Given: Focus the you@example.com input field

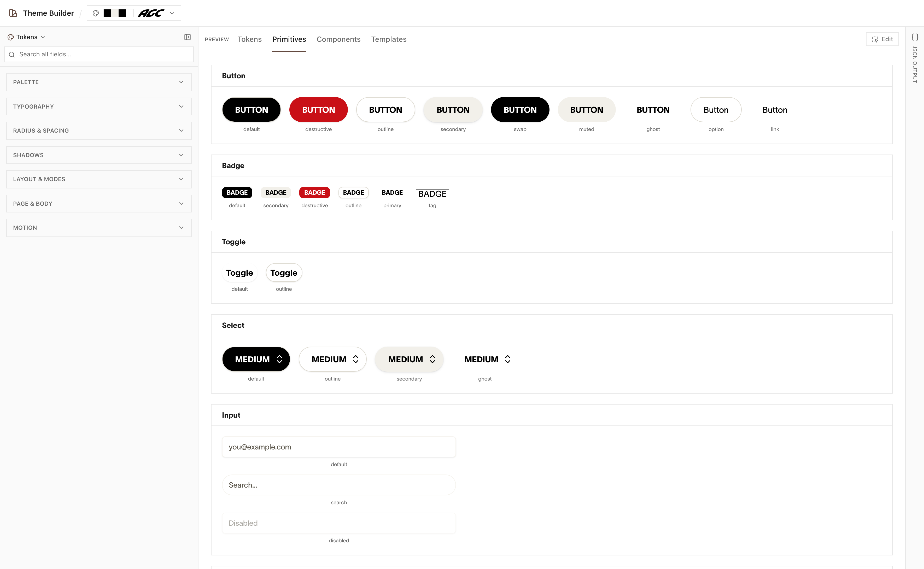Looking at the screenshot, I should [x=339, y=447].
